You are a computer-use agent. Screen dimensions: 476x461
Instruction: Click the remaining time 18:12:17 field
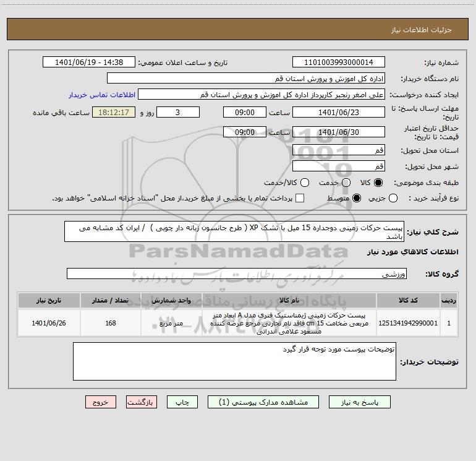click(114, 112)
